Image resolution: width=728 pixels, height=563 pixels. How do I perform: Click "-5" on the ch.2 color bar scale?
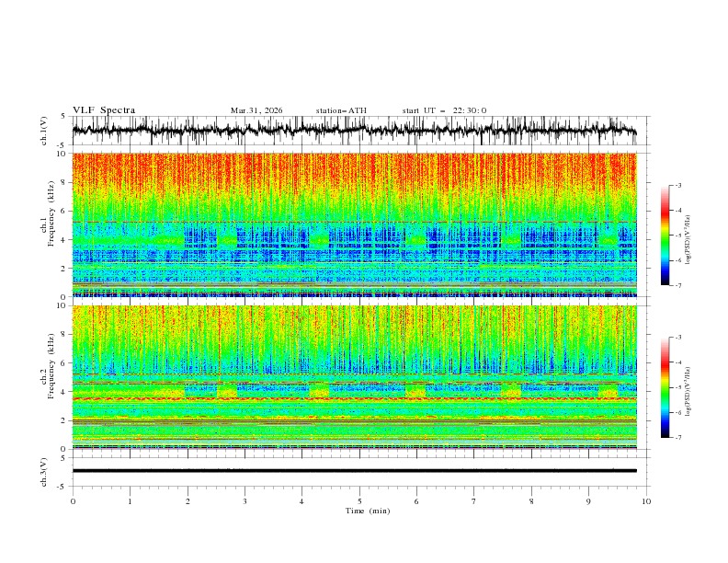[x=678, y=387]
